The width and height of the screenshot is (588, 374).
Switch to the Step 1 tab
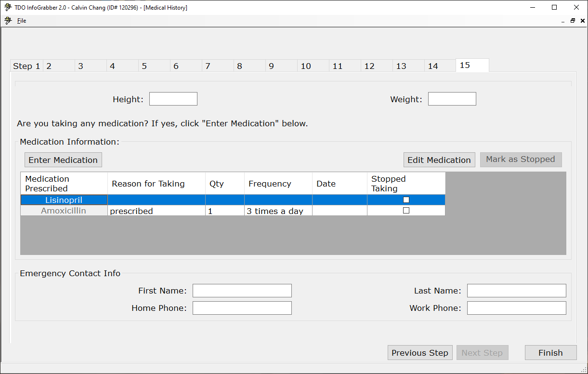[26, 66]
